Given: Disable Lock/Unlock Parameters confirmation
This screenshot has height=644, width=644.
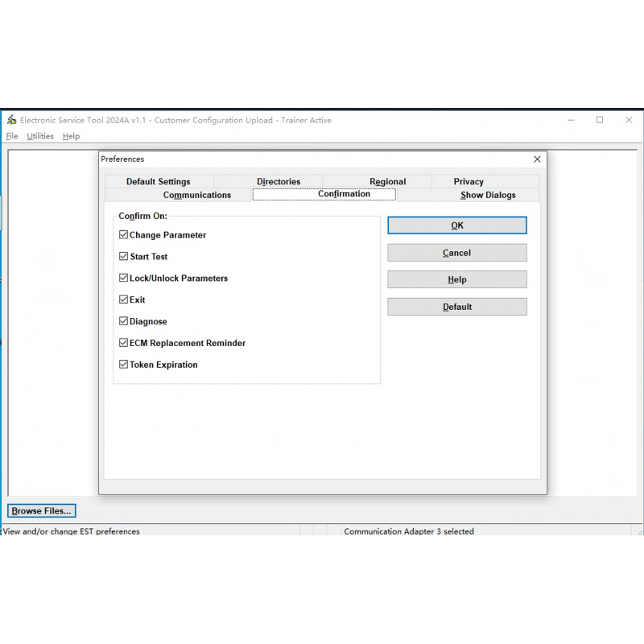Looking at the screenshot, I should click(124, 278).
